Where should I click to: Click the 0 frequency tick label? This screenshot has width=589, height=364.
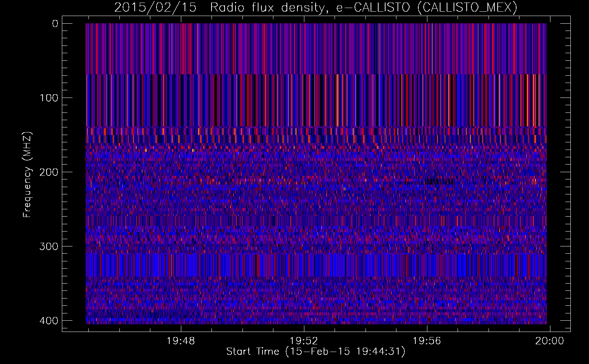click(x=55, y=24)
